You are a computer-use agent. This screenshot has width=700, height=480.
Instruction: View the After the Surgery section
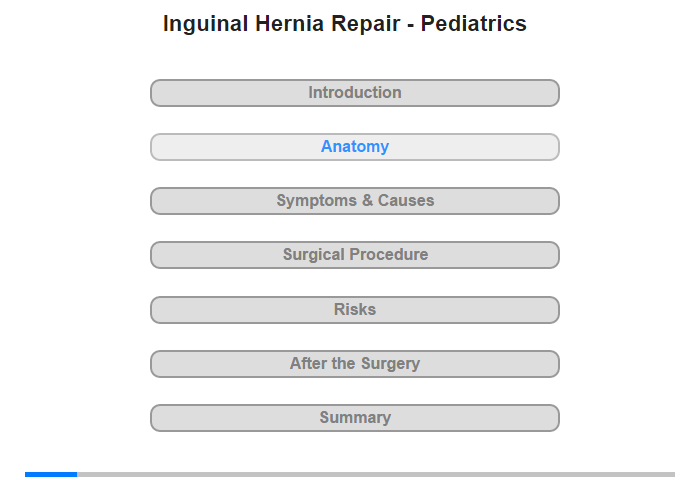(x=354, y=364)
